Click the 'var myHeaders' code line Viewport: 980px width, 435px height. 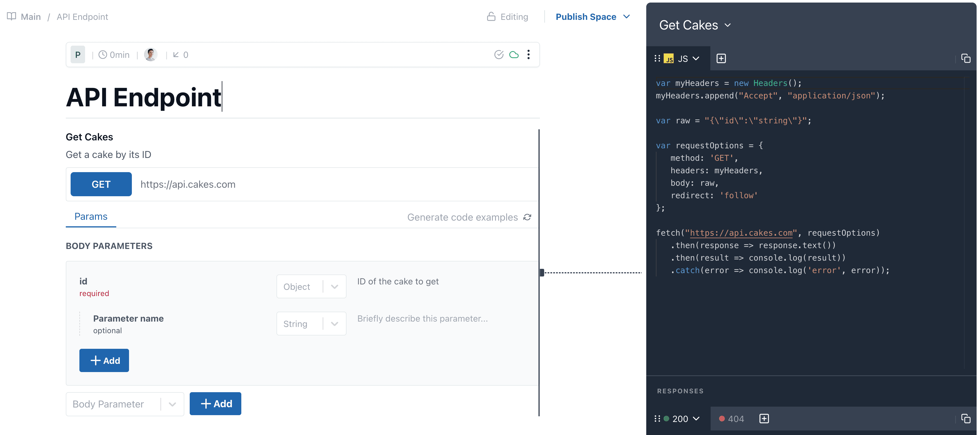[x=728, y=83]
